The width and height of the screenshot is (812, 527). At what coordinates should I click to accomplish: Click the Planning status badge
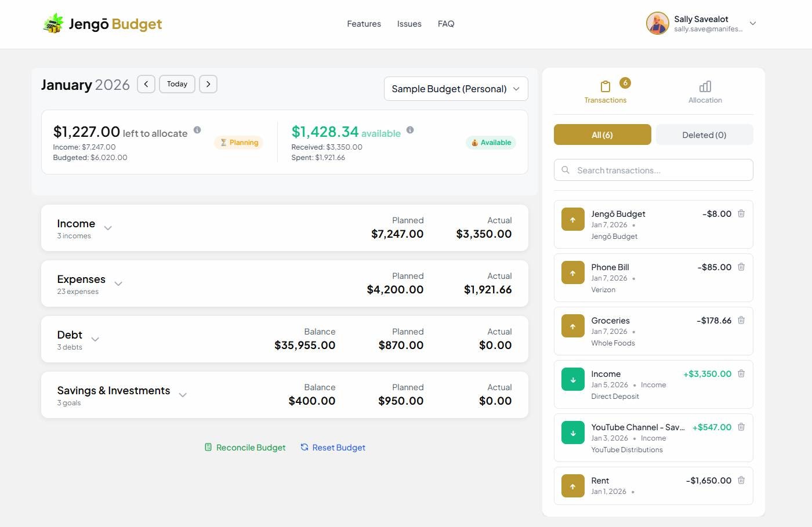(x=238, y=142)
